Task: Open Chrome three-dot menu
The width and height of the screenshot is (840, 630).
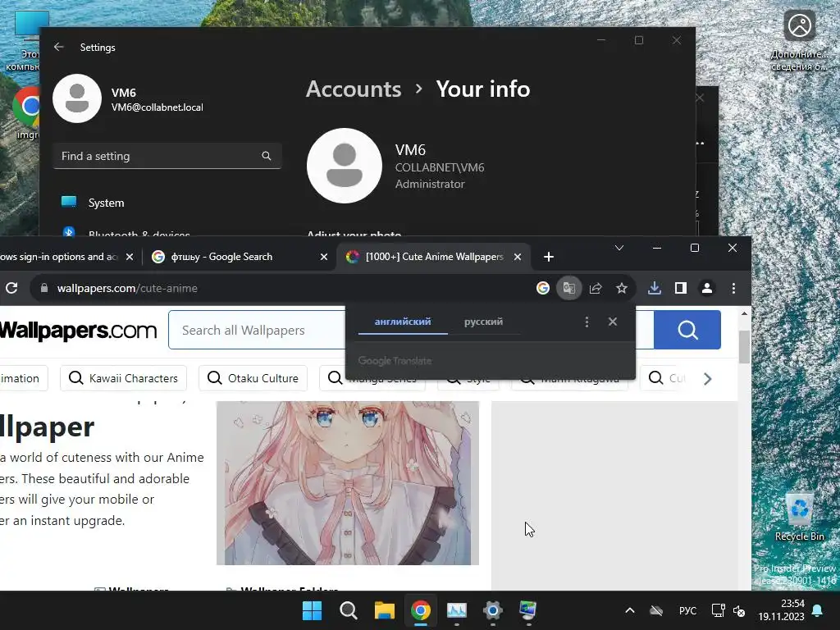Action: pos(733,288)
